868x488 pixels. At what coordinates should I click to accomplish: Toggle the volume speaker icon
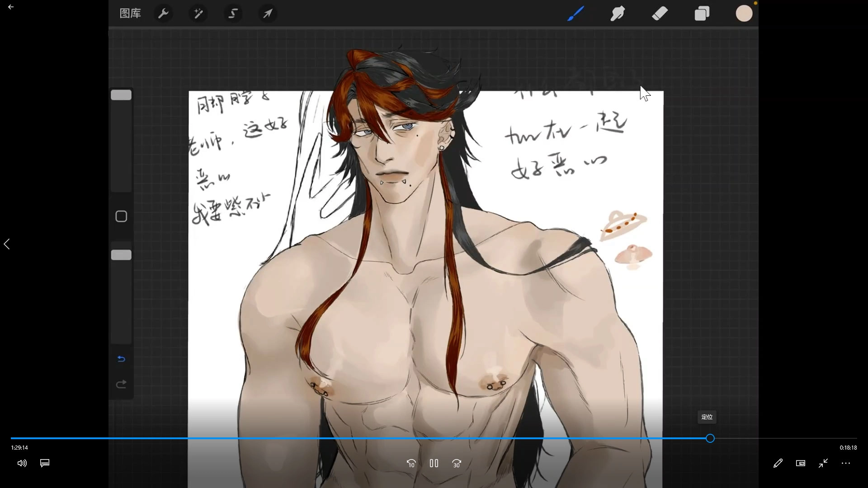pos(22,463)
